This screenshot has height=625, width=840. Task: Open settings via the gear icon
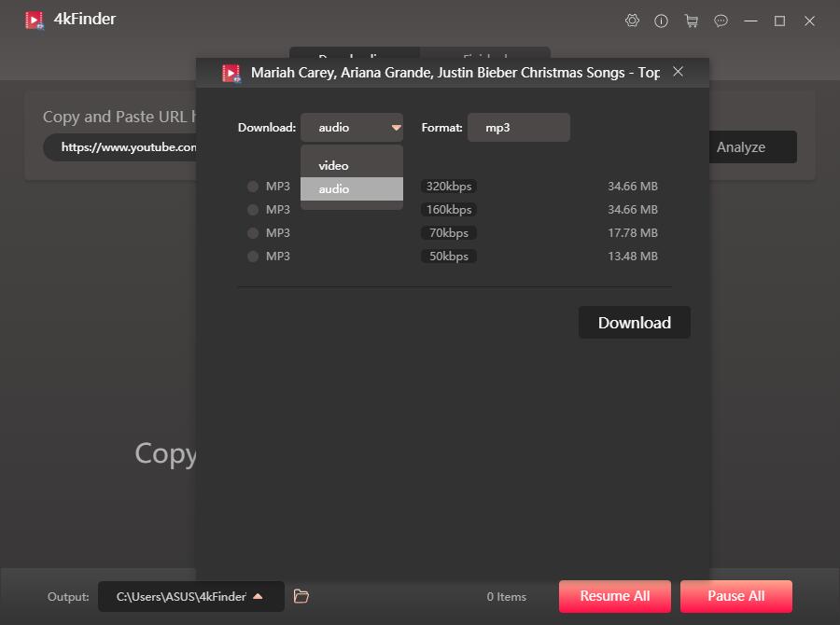pos(632,21)
